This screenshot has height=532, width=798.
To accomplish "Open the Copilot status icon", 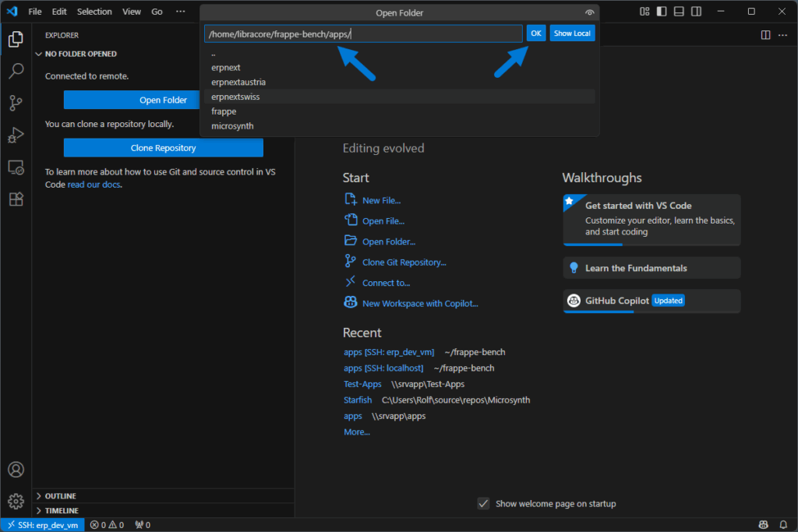I will [764, 524].
